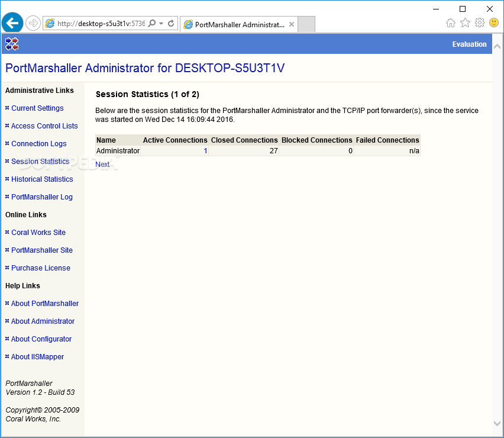This screenshot has height=438, width=504.
Task: Click the scrollbar down arrow
Action: [x=497, y=424]
